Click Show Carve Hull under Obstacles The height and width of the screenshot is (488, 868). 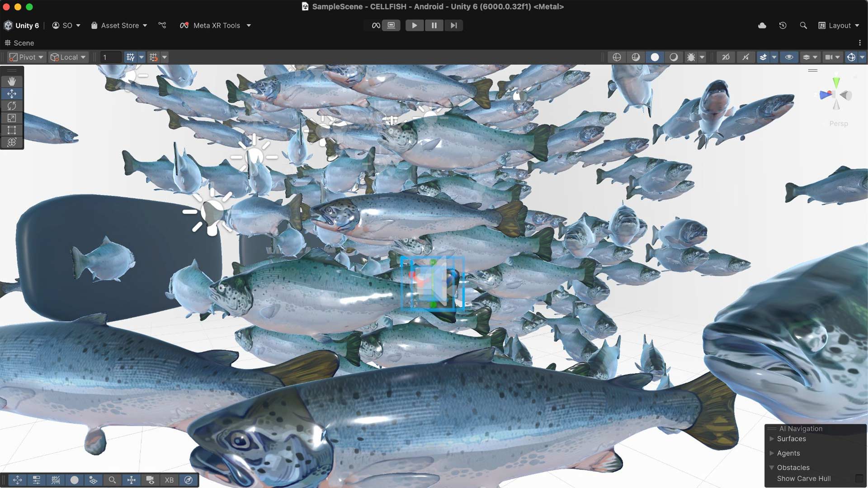point(804,479)
